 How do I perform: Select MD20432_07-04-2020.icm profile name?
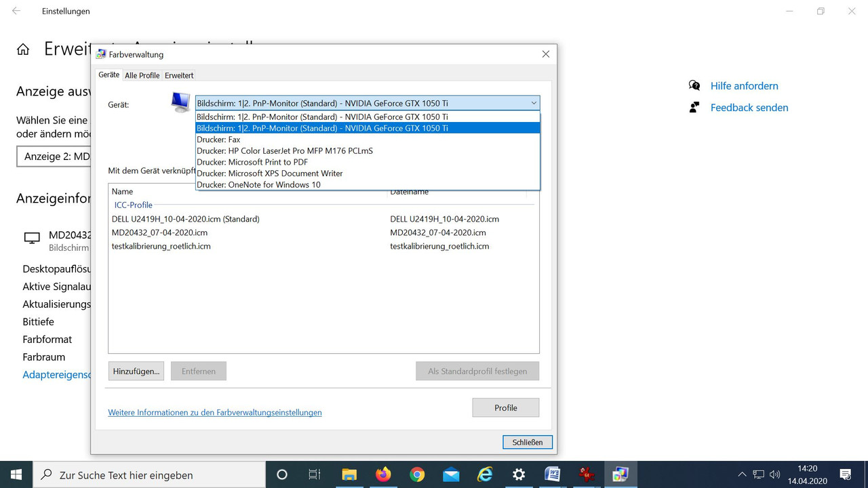(160, 232)
